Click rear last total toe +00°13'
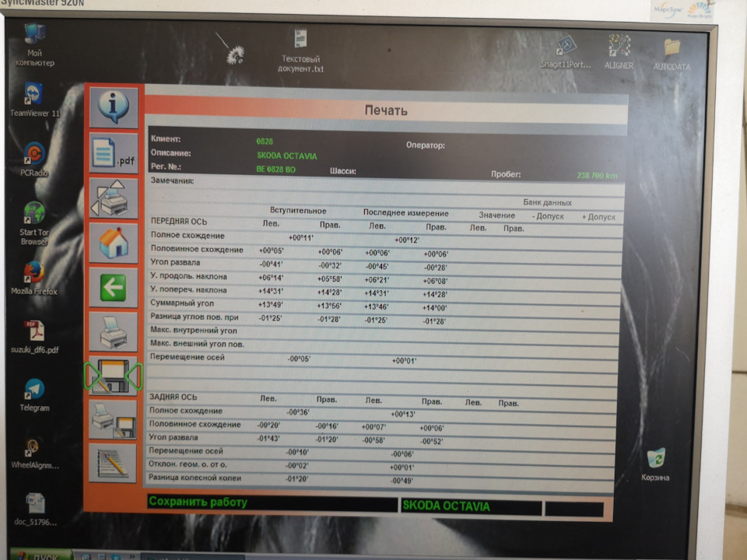The height and width of the screenshot is (560, 747). (403, 414)
